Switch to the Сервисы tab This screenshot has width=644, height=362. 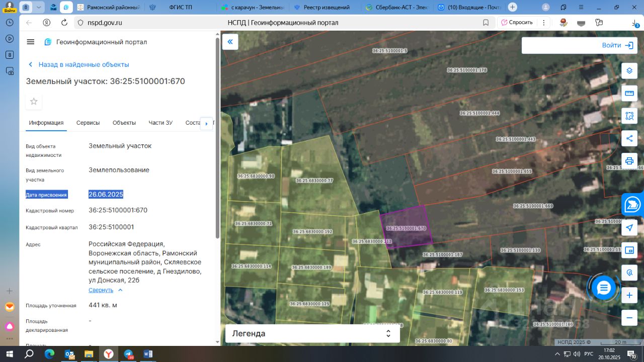88,123
